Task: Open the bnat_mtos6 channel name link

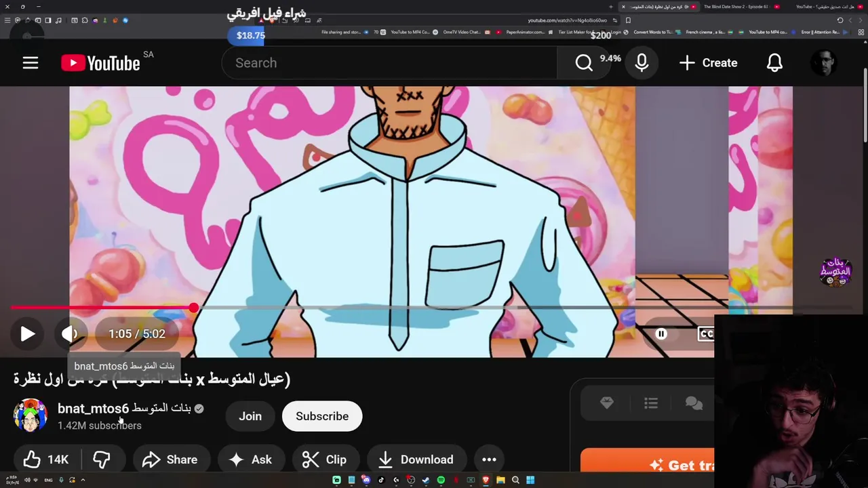Action: [x=124, y=408]
